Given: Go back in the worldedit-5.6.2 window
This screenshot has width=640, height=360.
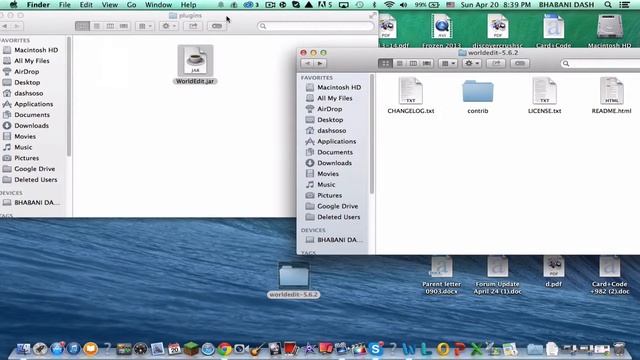Looking at the screenshot, I should (x=308, y=64).
